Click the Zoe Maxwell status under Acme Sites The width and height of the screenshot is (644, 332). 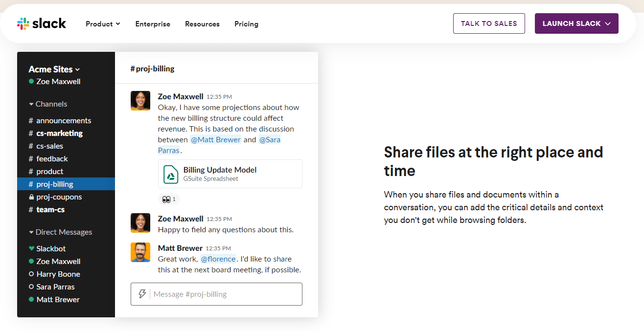pyautogui.click(x=54, y=82)
